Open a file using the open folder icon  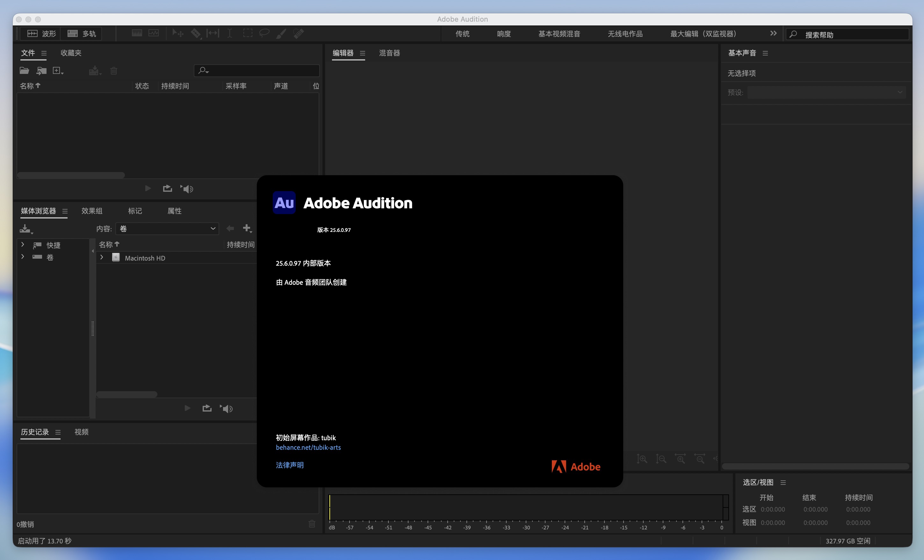pos(24,70)
